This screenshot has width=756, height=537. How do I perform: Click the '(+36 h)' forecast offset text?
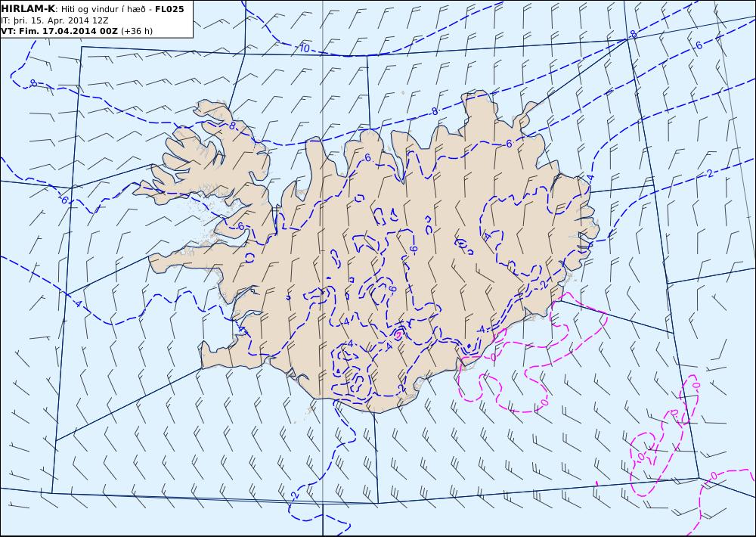point(136,31)
